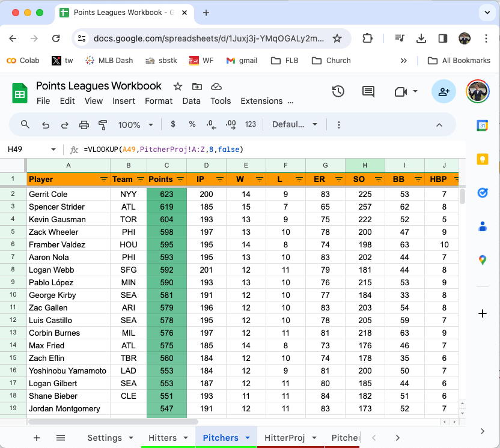Screen dimensions: 500x448
Task: Open Google Maps in side panel
Action: click(x=483, y=260)
